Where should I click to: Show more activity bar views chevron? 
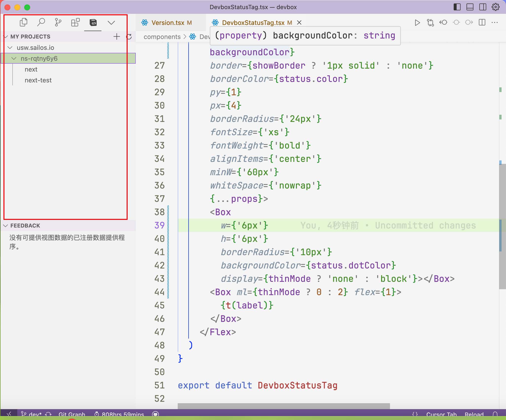[x=111, y=23]
